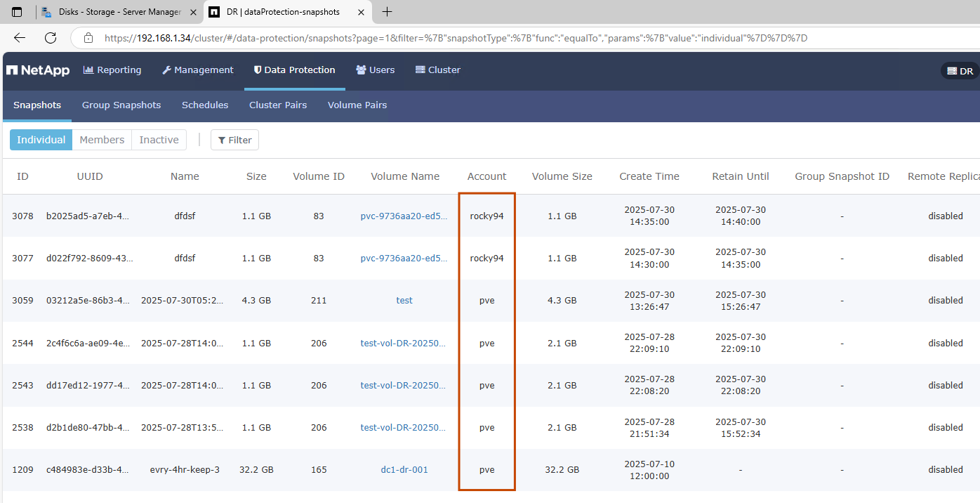Click size value 32.2 GB in Size column
Screen dimensions: 980x503
point(256,469)
